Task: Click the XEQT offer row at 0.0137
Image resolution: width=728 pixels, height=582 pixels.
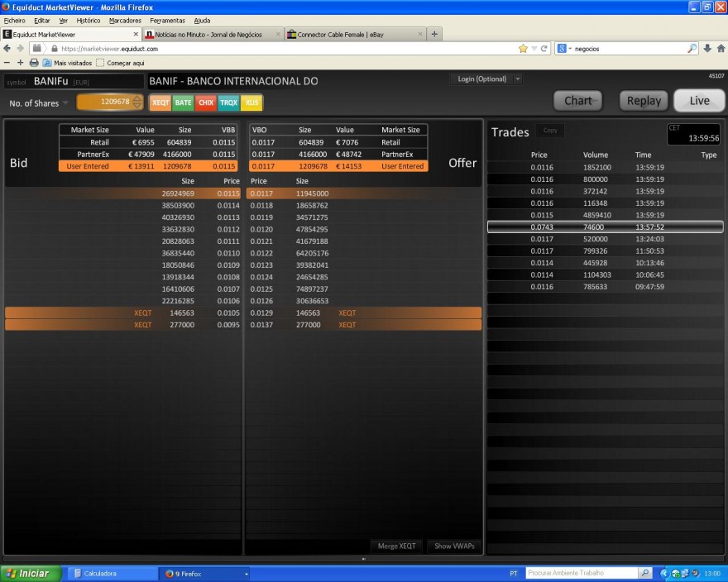Action: coord(363,325)
